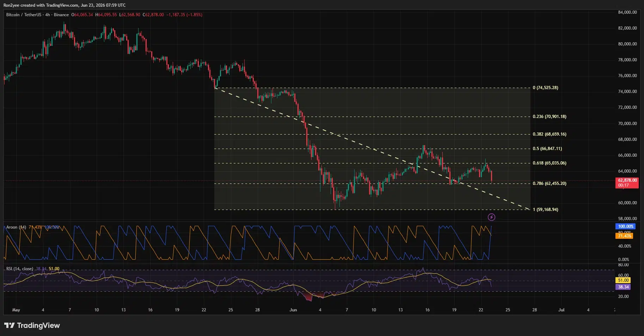Click the low value L62,568.90 in legend
Viewport: 644px width, 336px height.
(x=130, y=15)
